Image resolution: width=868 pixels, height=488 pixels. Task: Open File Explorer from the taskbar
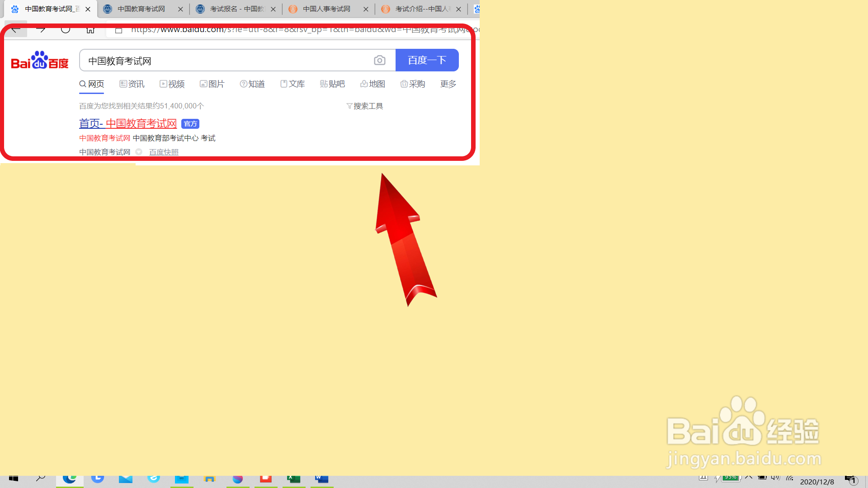point(210,479)
